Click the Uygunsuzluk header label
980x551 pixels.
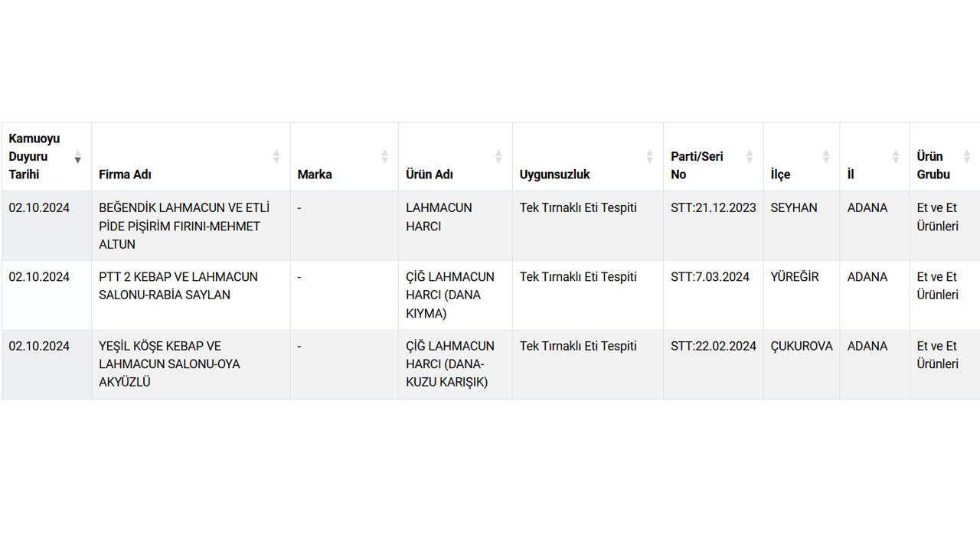(554, 174)
